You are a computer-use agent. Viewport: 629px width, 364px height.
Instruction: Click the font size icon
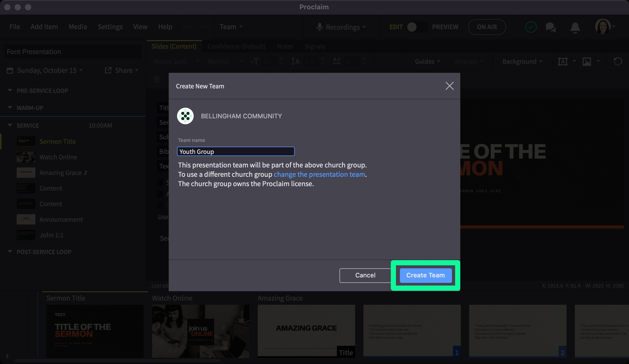click(254, 62)
